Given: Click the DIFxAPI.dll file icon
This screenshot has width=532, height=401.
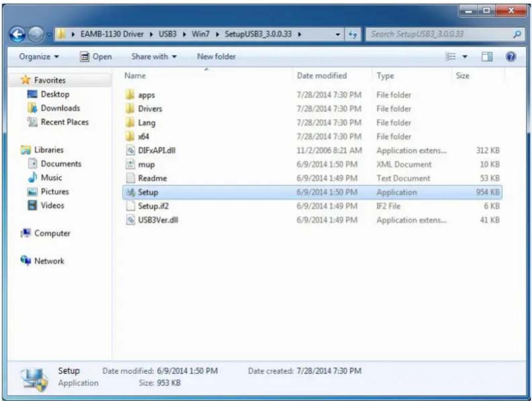Looking at the screenshot, I should pos(130,150).
